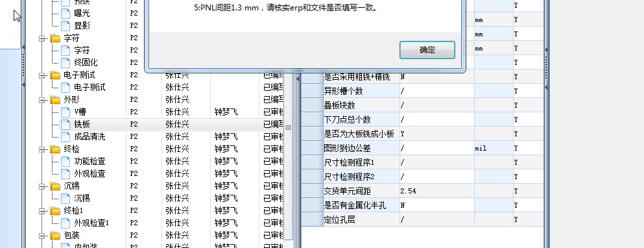Click the 包装 folder icon
This screenshot has width=644, height=248.
tap(55, 236)
